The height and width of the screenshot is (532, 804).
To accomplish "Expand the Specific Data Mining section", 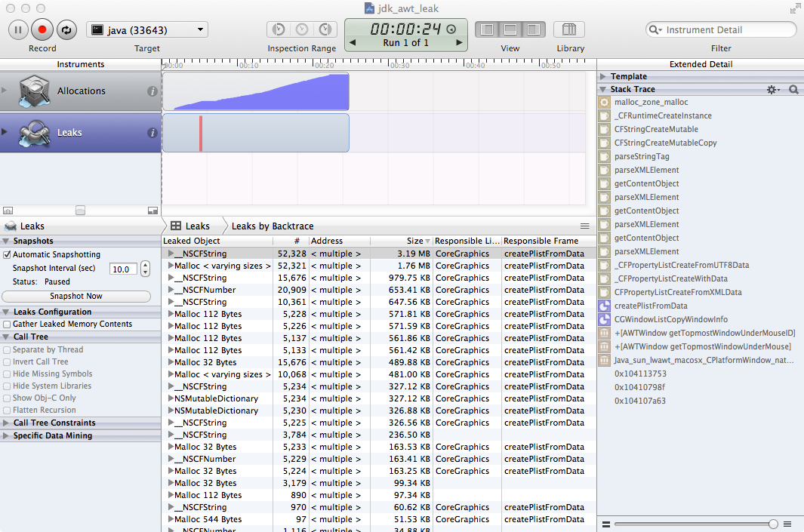I will (7, 436).
